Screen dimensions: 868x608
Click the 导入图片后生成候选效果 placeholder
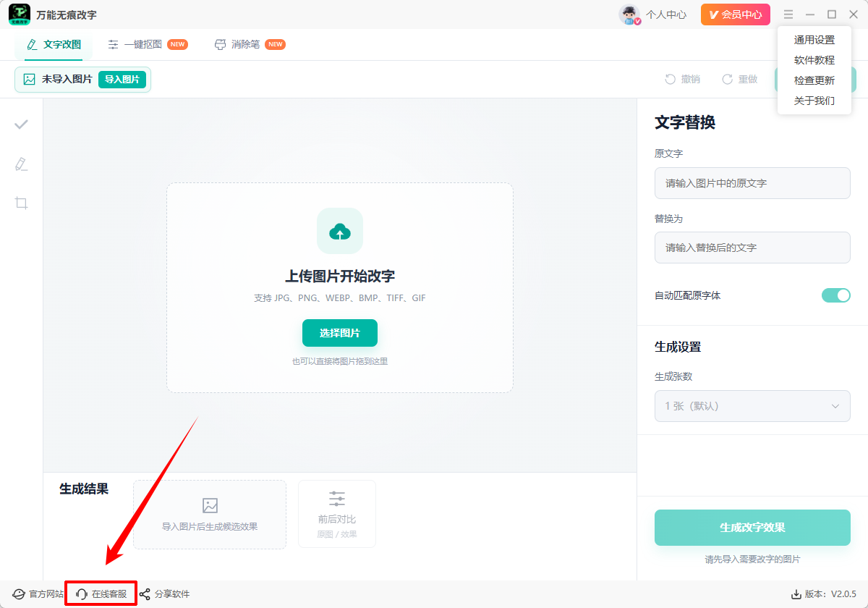[210, 514]
